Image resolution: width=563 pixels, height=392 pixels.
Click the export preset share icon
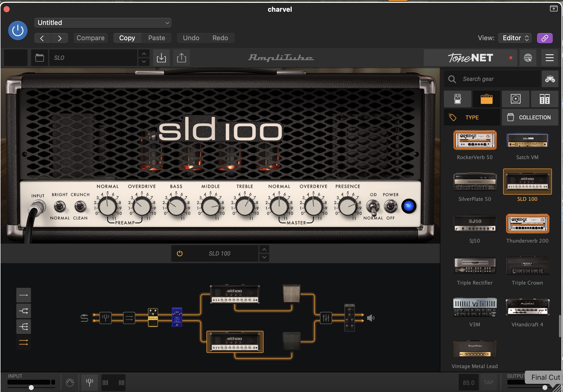[181, 58]
